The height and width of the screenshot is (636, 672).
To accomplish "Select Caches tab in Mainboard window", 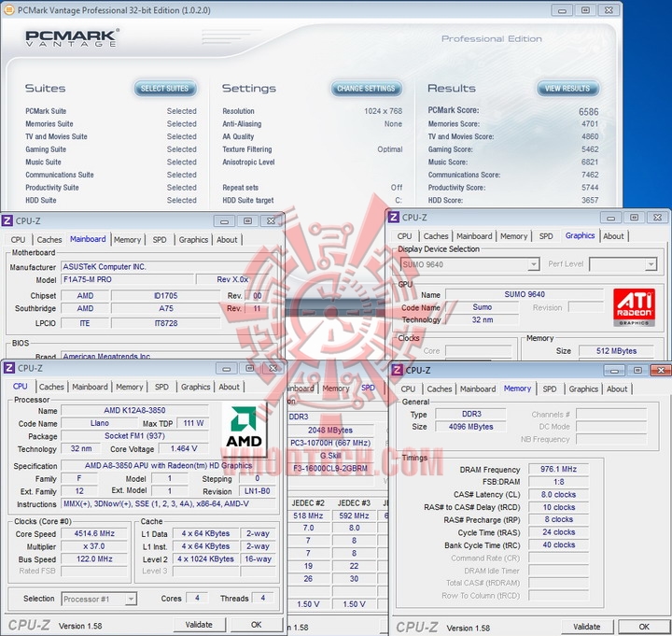I will 49,240.
